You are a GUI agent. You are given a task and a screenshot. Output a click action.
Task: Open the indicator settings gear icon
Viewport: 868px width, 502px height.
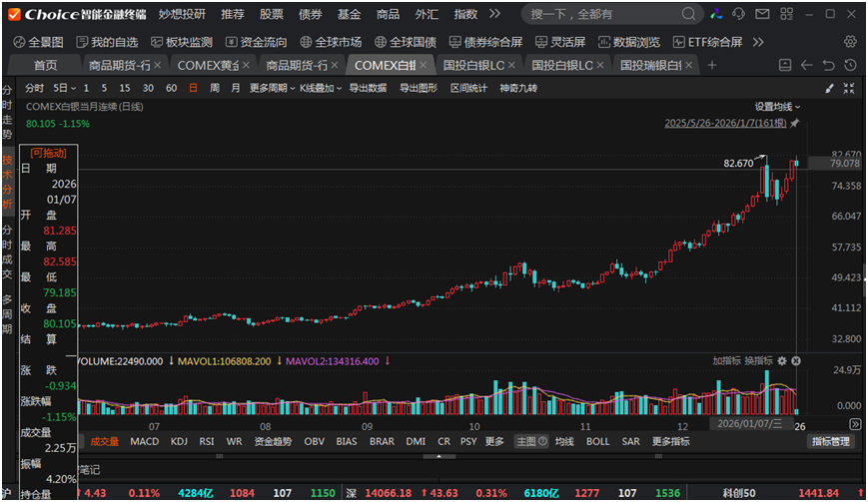tap(782, 360)
